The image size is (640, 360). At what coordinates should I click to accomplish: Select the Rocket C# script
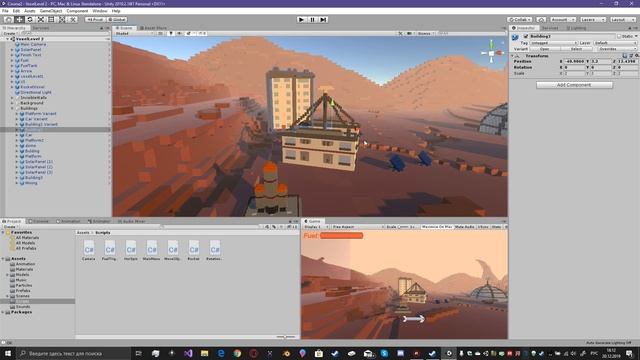tap(193, 250)
